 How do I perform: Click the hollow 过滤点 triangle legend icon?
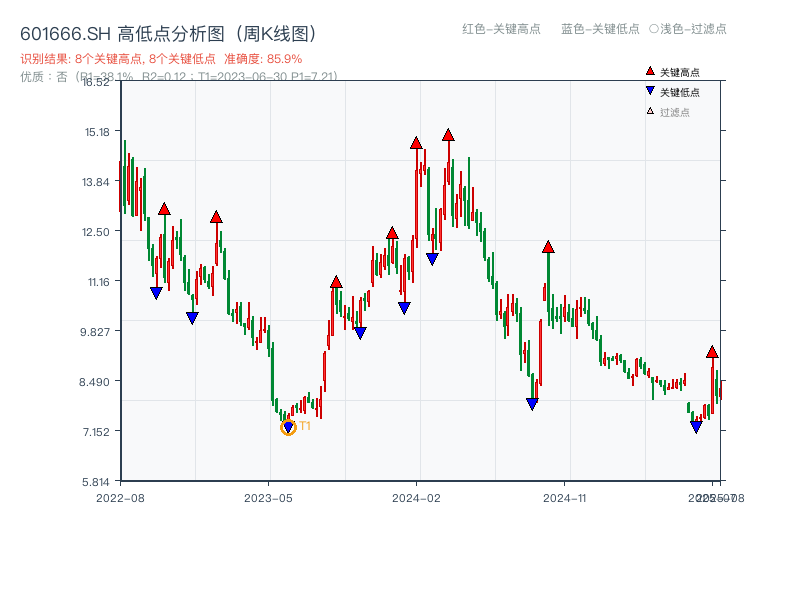point(650,111)
